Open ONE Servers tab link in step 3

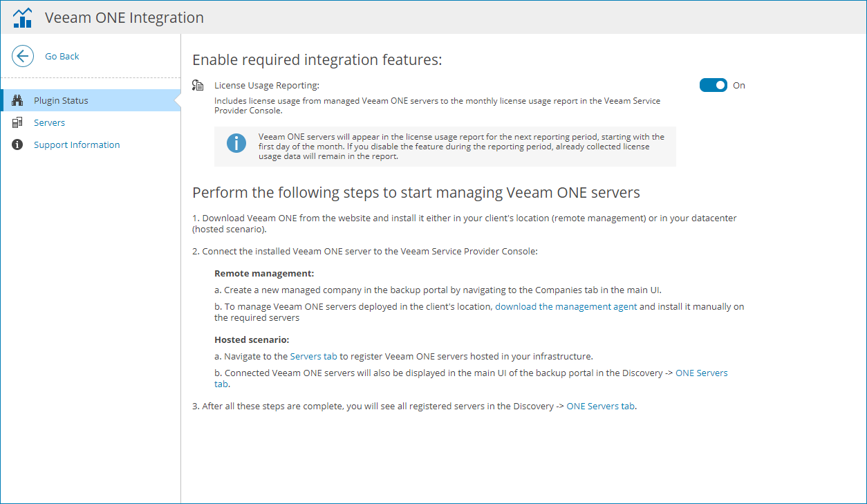pyautogui.click(x=600, y=407)
